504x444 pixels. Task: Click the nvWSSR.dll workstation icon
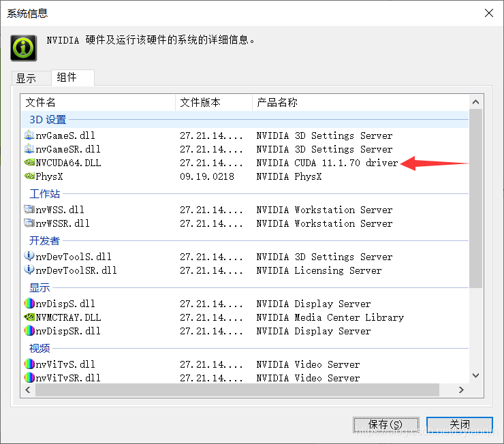(29, 223)
